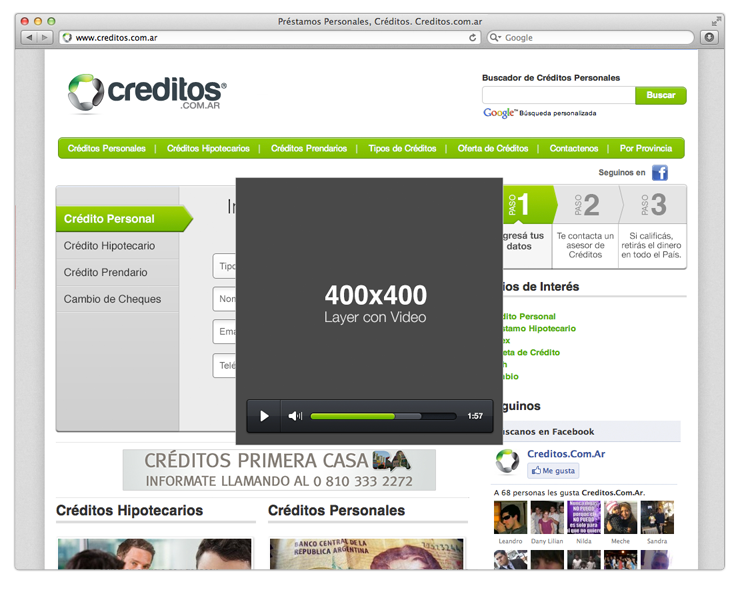Click the Créditos Hipotecarios section heading
The height and width of the screenshot is (592, 740).
coord(129,510)
